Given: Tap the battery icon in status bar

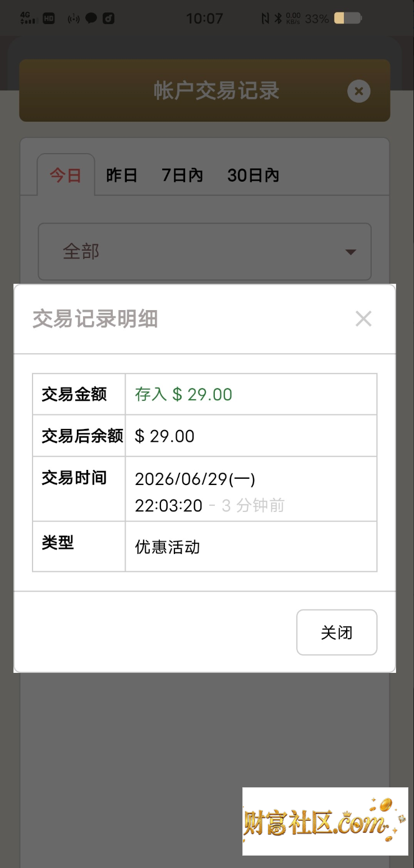Looking at the screenshot, I should 347,19.
